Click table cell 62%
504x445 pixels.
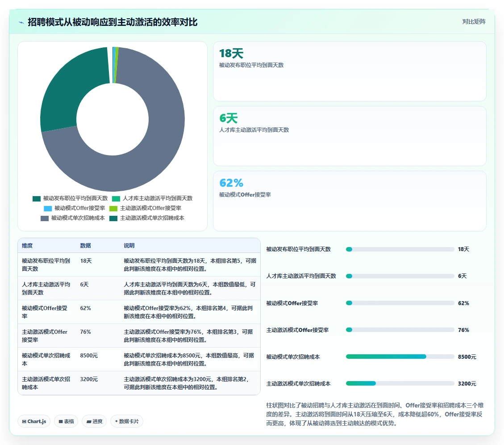(x=86, y=308)
